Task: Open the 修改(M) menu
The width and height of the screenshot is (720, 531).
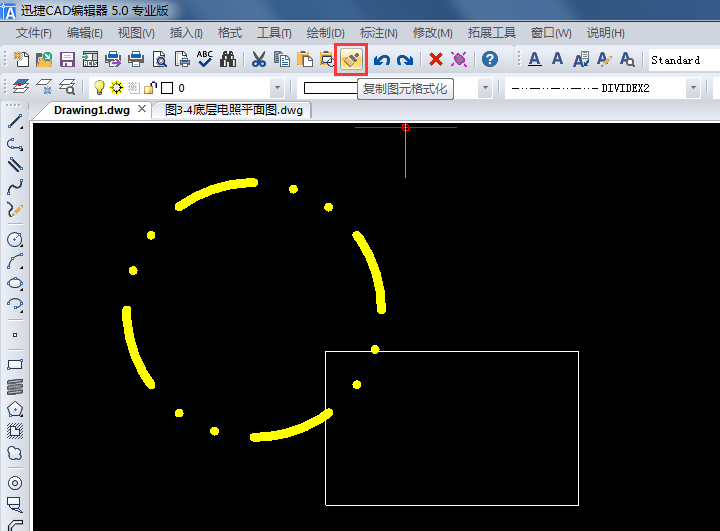Action: [433, 33]
